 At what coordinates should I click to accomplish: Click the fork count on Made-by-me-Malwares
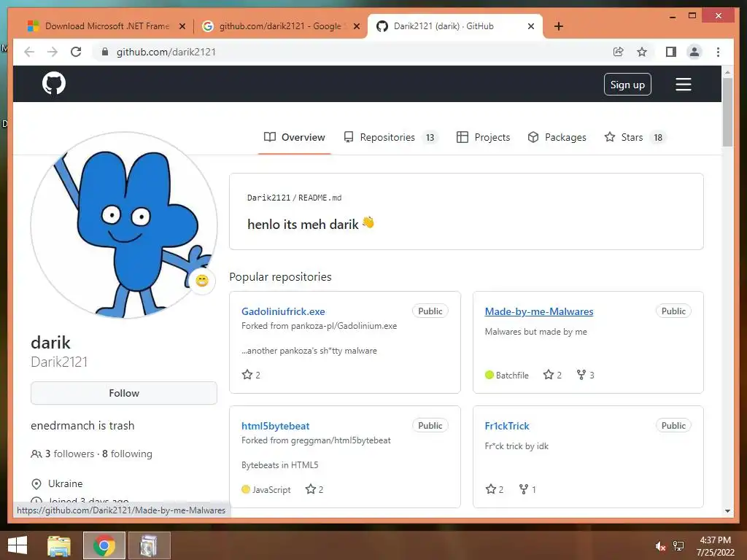click(586, 375)
